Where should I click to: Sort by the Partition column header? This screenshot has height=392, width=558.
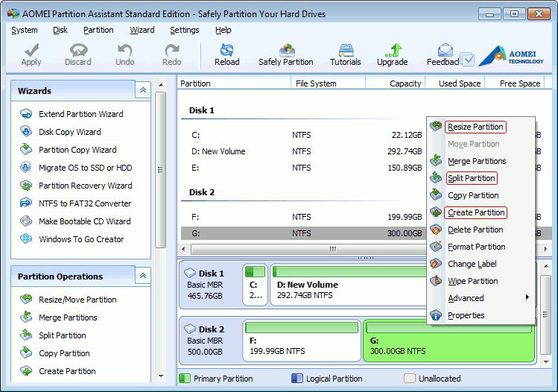click(x=234, y=83)
